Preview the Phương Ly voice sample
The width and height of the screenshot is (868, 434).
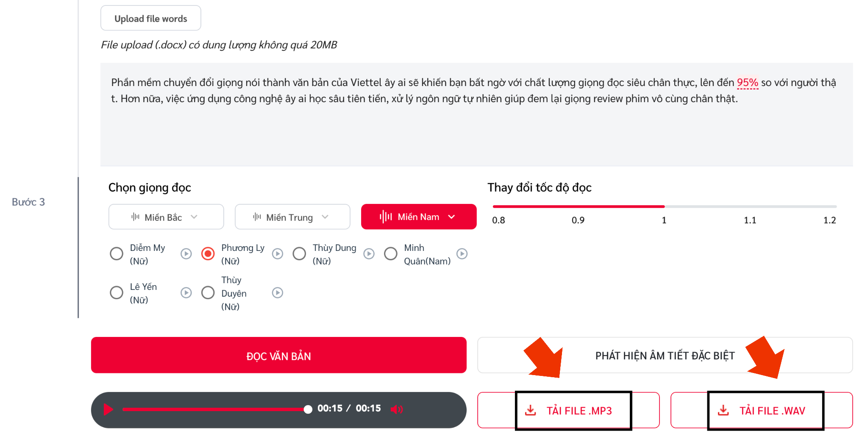point(278,254)
